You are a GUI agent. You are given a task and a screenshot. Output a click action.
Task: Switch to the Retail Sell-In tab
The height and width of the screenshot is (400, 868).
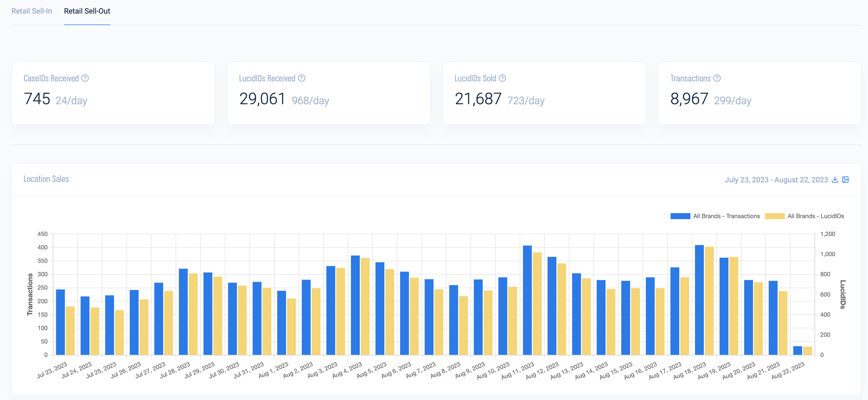32,11
